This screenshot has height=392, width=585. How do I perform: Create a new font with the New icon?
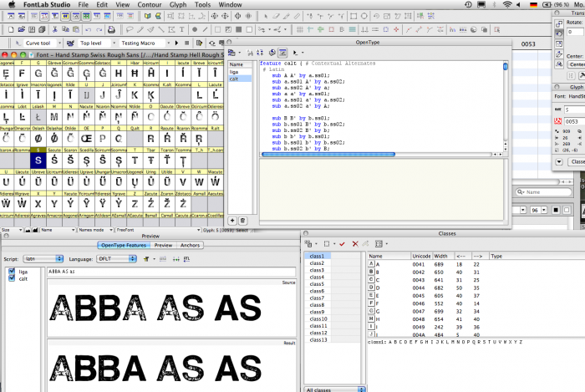11,29
